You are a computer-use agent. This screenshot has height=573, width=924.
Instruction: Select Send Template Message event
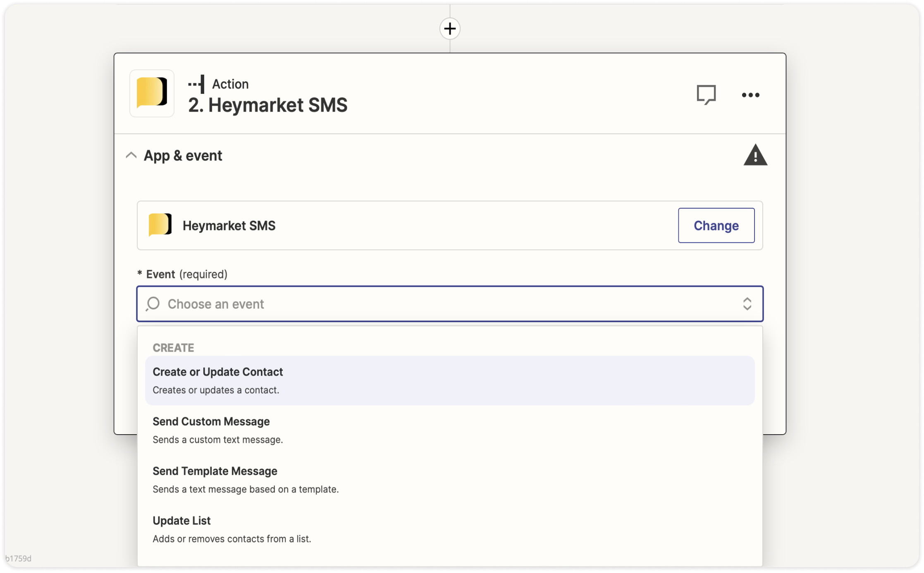tap(450, 480)
